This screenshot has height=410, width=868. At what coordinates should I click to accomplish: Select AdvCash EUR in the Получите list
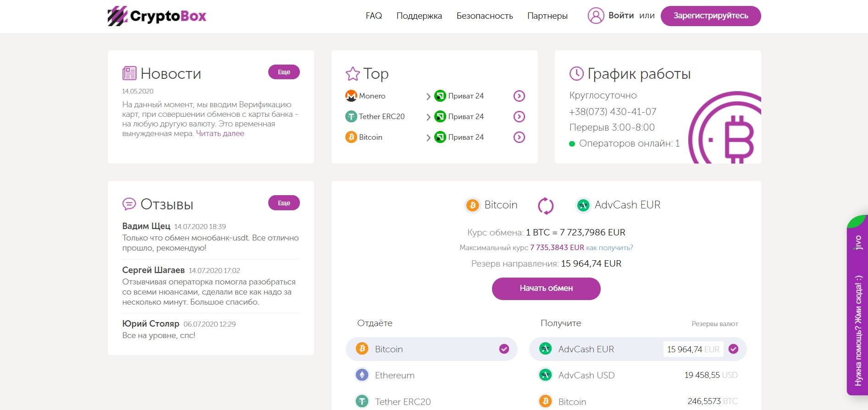pyautogui.click(x=638, y=349)
